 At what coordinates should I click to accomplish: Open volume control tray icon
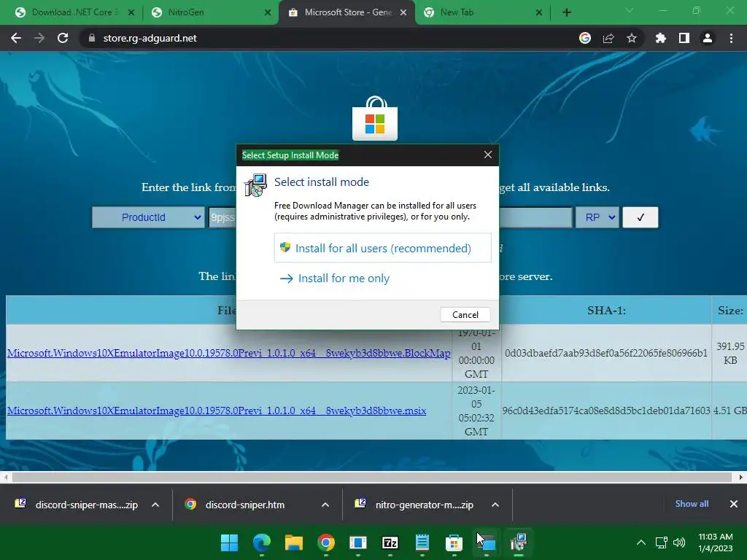pos(679,542)
